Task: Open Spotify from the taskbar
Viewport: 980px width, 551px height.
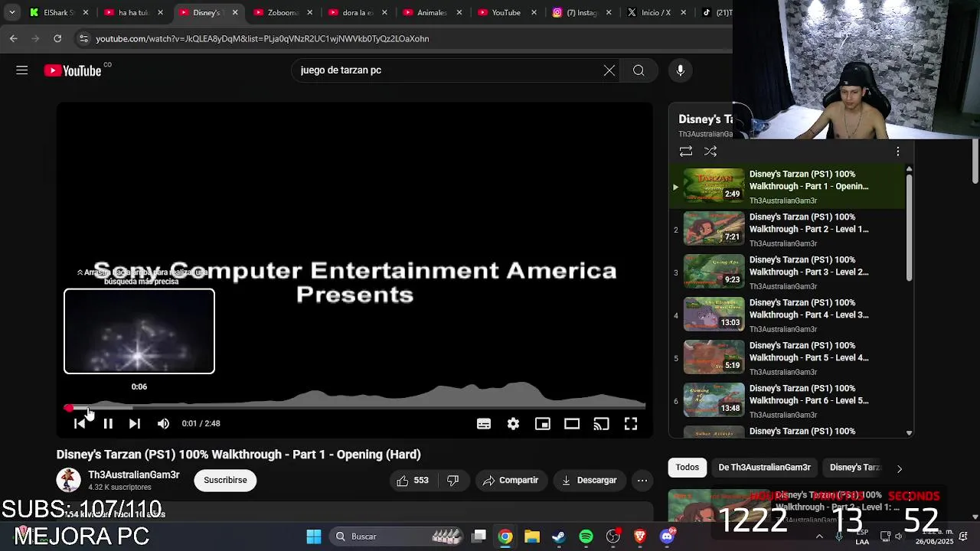Action: (x=586, y=536)
